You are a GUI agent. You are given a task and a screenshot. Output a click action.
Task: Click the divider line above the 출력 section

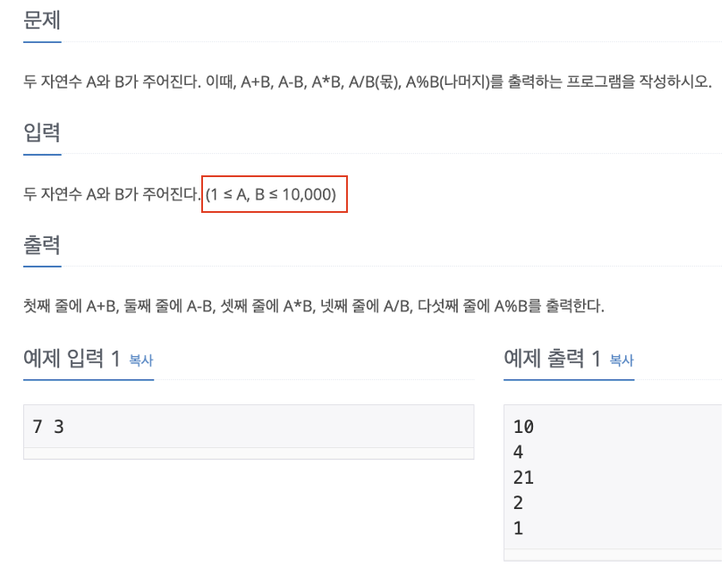(x=358, y=267)
